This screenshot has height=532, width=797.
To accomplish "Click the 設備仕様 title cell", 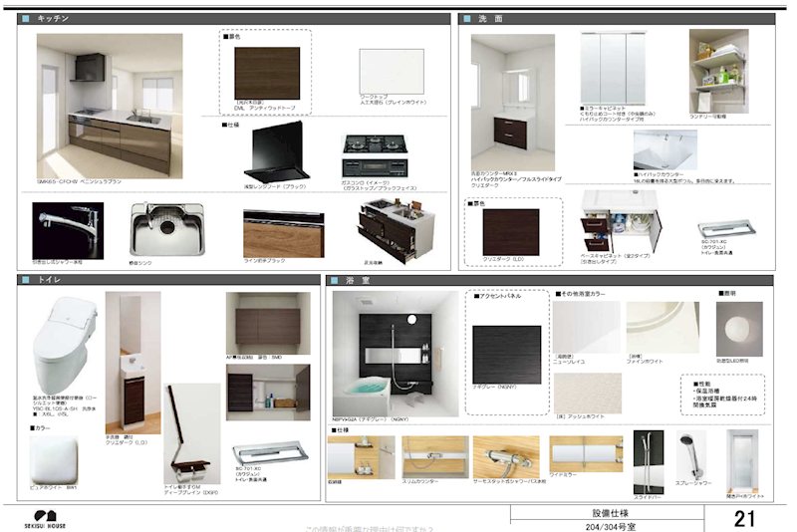I will coord(608,513).
